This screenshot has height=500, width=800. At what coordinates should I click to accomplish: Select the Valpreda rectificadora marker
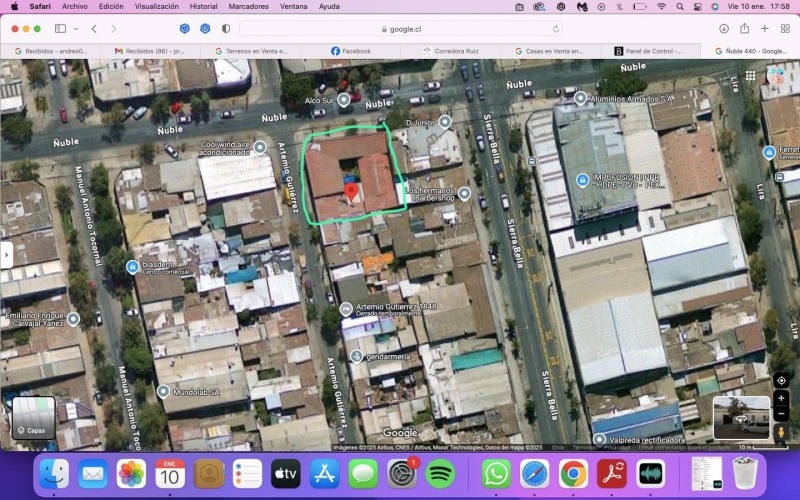[x=599, y=439]
